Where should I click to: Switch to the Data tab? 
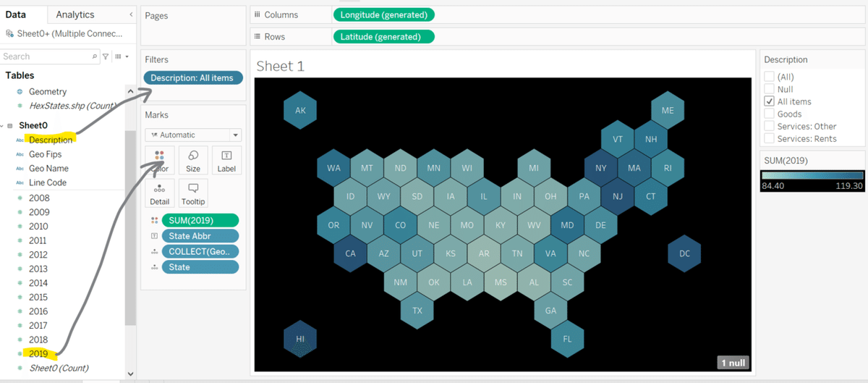(15, 14)
